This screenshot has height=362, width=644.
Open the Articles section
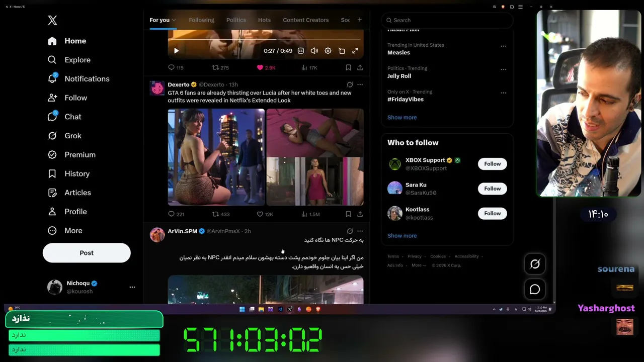(x=69, y=193)
